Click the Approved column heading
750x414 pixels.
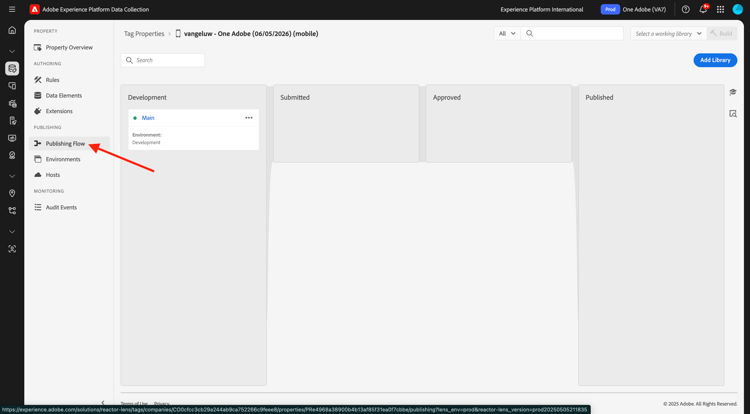click(447, 97)
